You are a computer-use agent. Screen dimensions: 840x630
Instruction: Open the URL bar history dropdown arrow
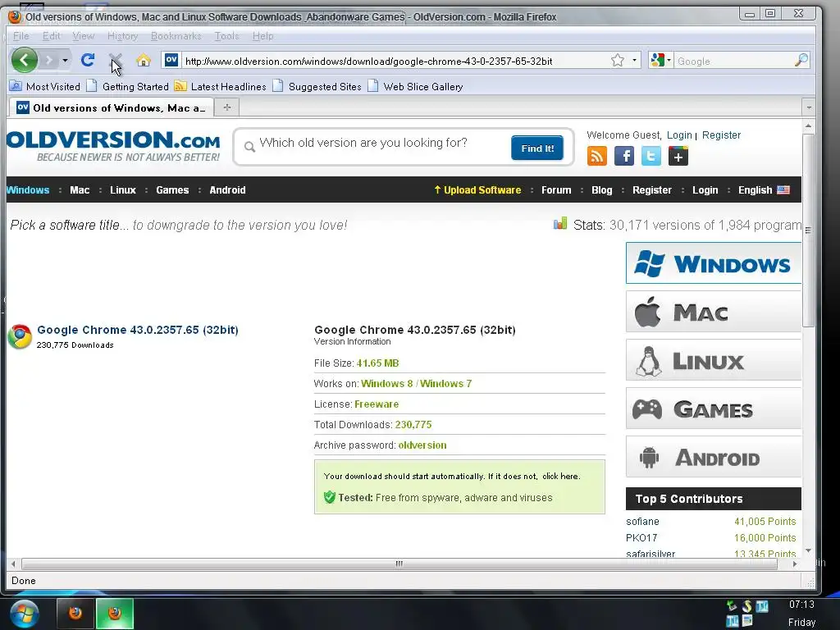[x=634, y=61]
